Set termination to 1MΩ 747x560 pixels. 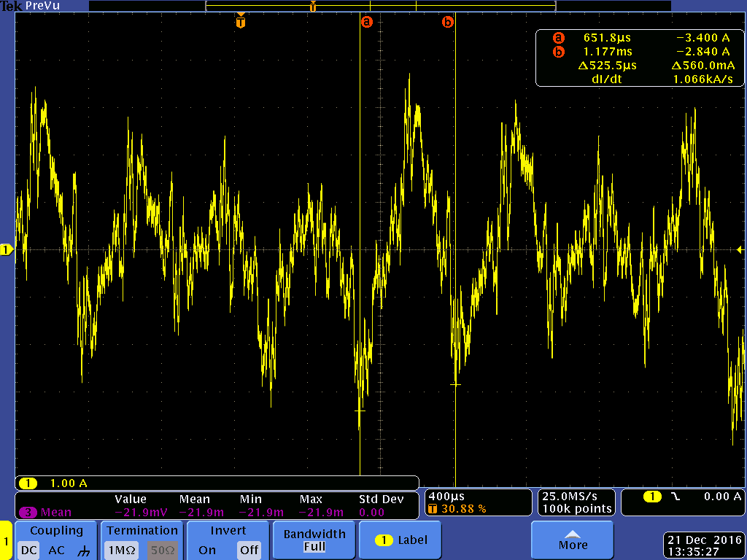pyautogui.click(x=122, y=550)
